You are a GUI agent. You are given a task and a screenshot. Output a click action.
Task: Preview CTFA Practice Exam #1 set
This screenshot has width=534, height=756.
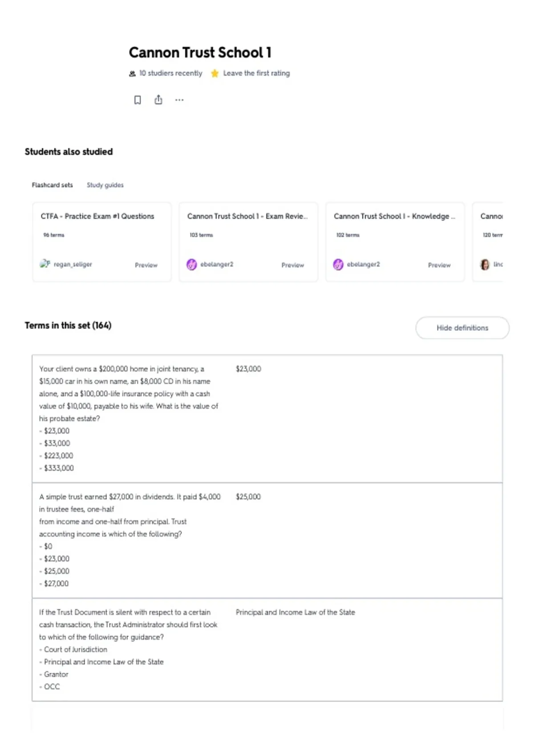click(146, 265)
